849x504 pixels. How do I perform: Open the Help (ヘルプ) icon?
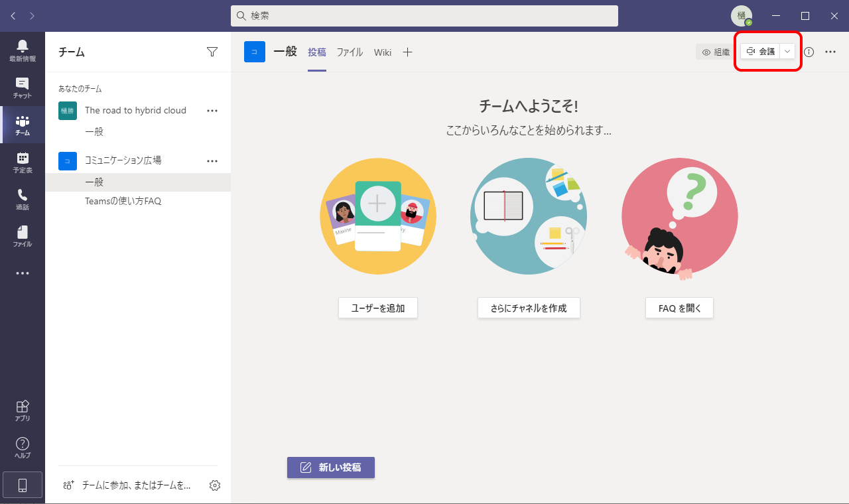23,448
